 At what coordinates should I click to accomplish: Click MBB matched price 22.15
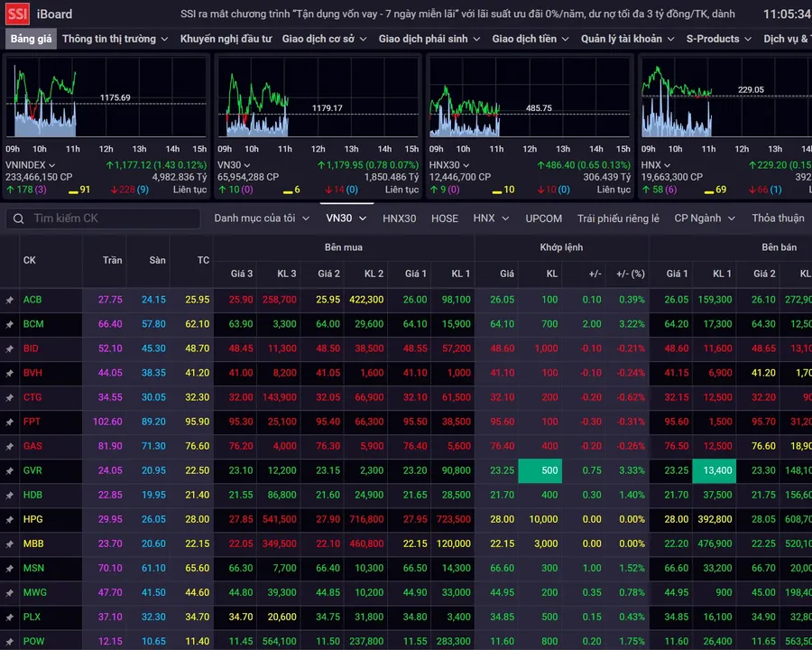[502, 544]
